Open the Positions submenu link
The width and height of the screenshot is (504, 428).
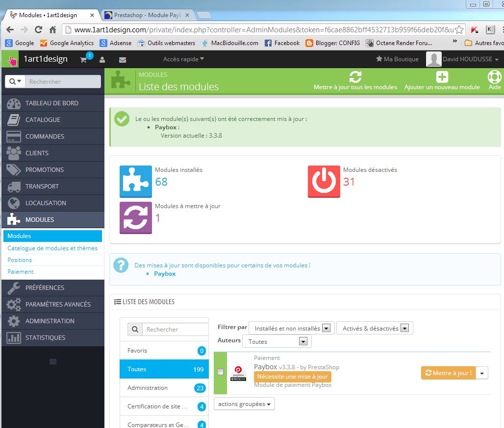[x=20, y=260]
